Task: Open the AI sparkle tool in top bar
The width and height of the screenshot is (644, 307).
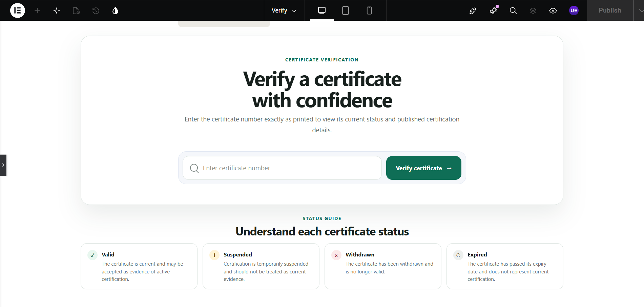Action: pyautogui.click(x=57, y=11)
